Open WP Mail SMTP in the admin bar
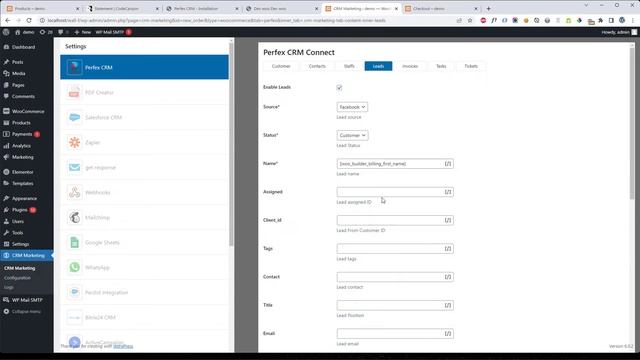The image size is (640, 360). [113, 32]
